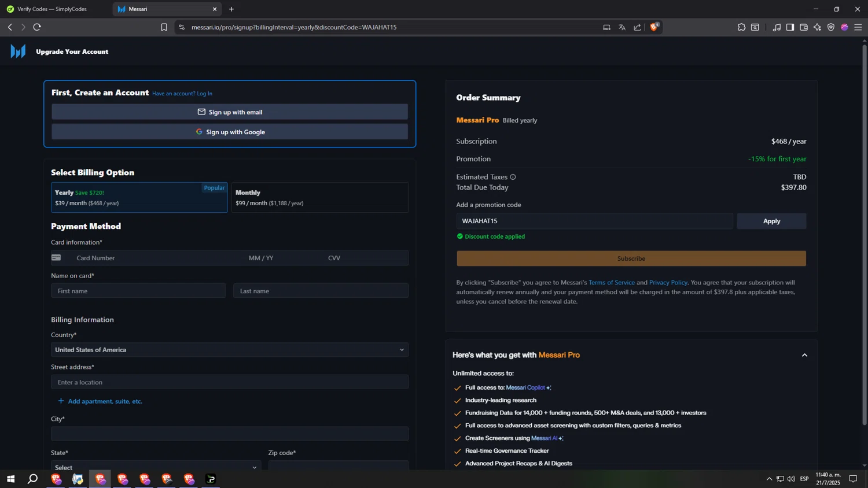
Task: Click the volume speaker icon in the tray
Action: tap(791, 479)
